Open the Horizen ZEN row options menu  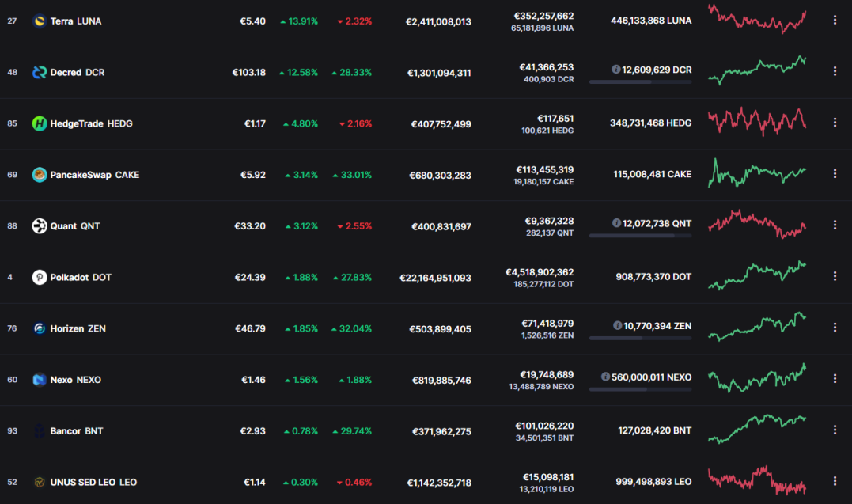tap(835, 328)
